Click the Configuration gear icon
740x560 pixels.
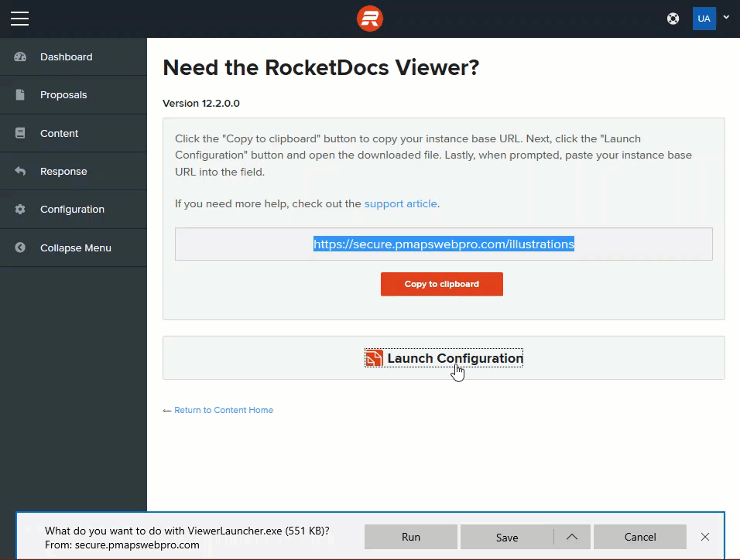(20, 209)
